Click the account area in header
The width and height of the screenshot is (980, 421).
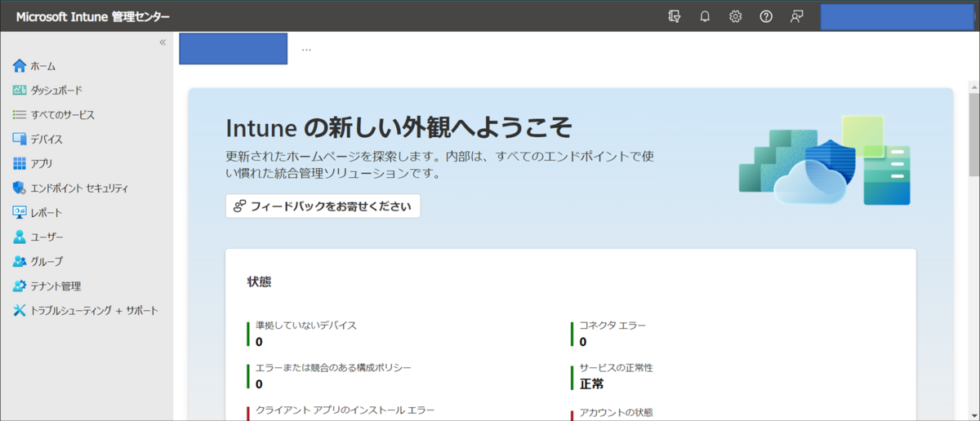coord(896,16)
